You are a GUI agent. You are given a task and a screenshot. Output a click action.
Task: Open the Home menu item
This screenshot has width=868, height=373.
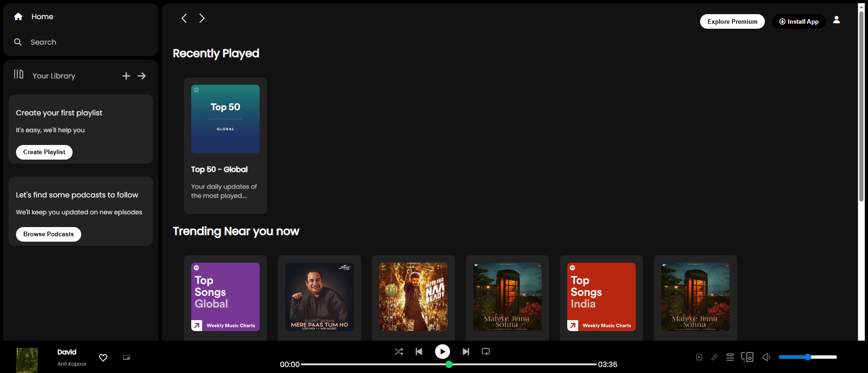[x=42, y=16]
